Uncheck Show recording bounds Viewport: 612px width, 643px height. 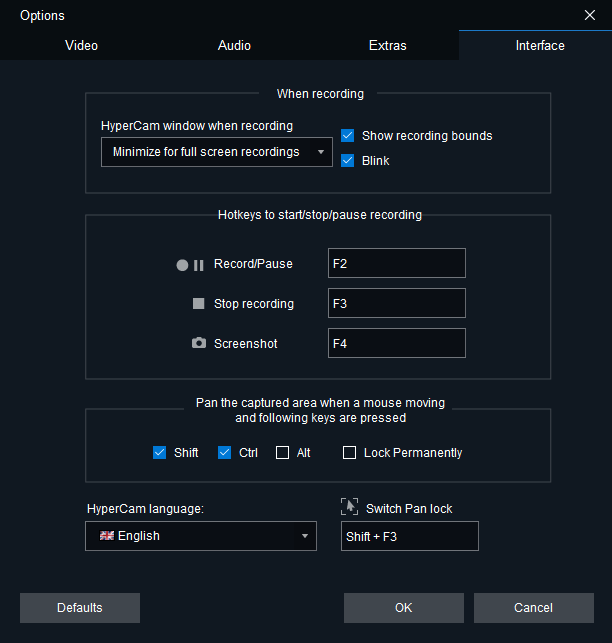[347, 135]
